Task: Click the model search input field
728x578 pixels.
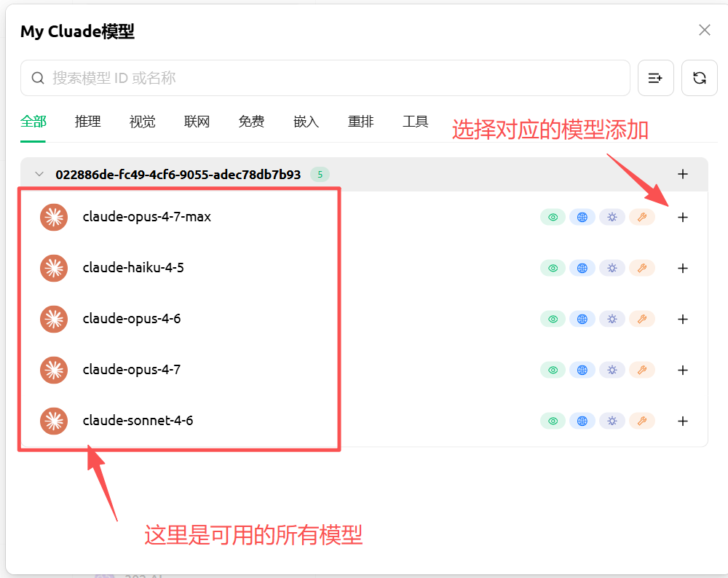Action: [x=325, y=78]
